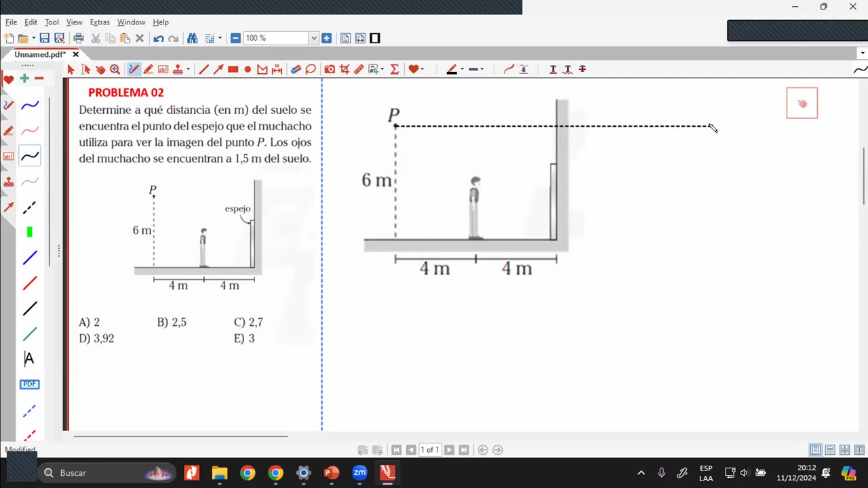868x488 pixels.
Task: Go to the first page
Action: [x=397, y=450]
